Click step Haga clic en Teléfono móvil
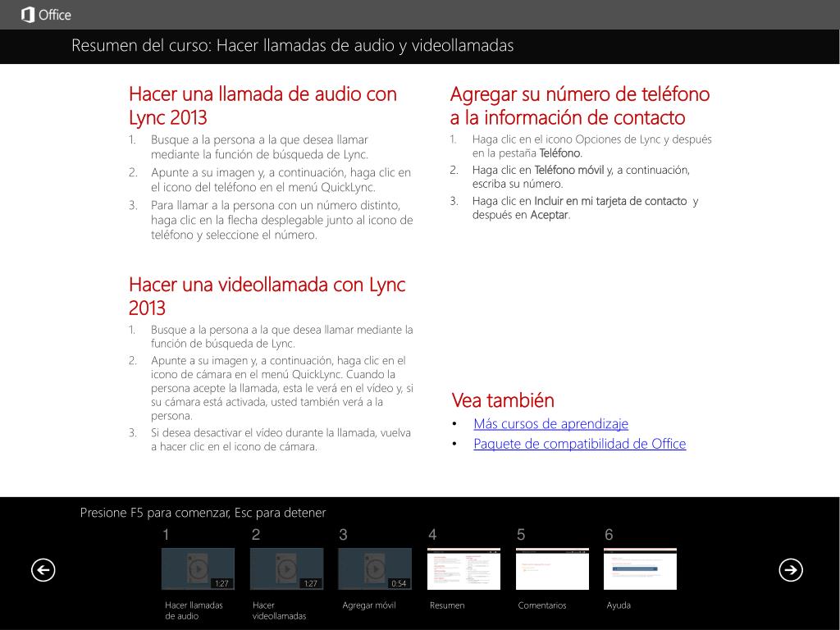Image resolution: width=840 pixels, height=630 pixels. pos(581,177)
